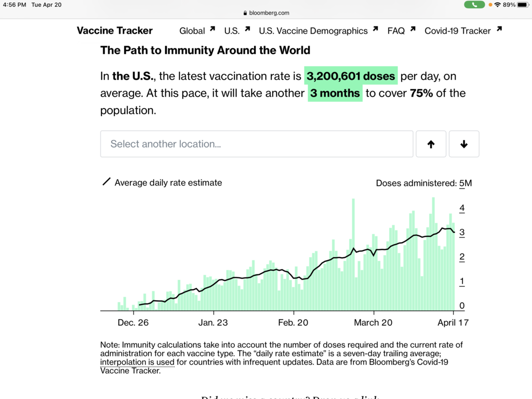This screenshot has height=399, width=532.
Task: Go to U.S. Vaccine Demographics
Action: point(313,31)
